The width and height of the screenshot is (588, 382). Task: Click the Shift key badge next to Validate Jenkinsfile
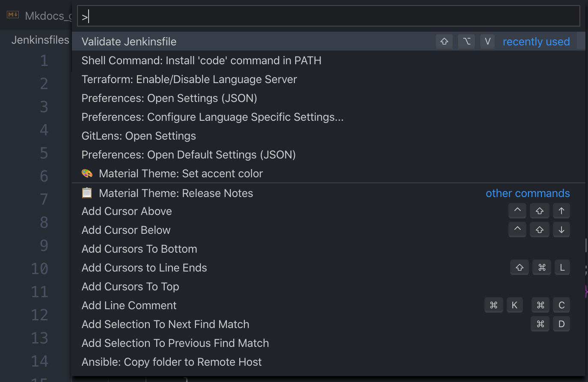(x=444, y=41)
